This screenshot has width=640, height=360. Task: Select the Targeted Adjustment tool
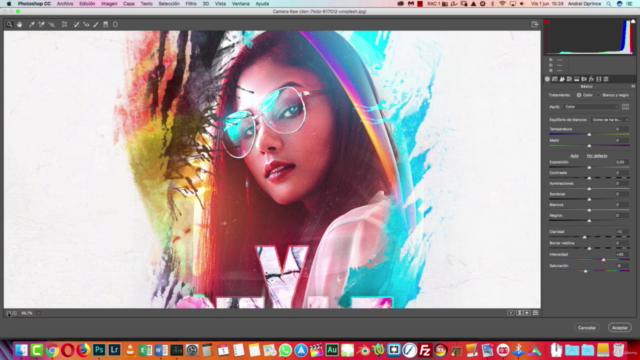52,24
